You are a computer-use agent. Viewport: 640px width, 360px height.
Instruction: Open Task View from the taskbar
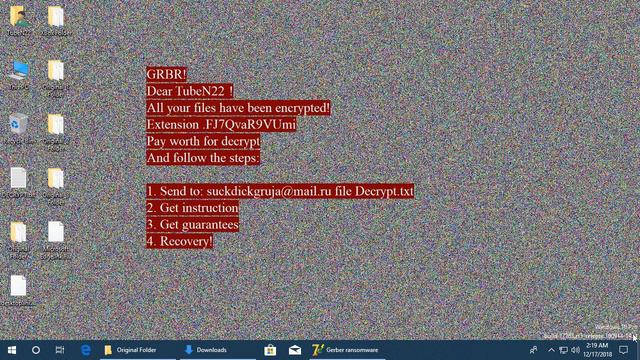click(60, 350)
